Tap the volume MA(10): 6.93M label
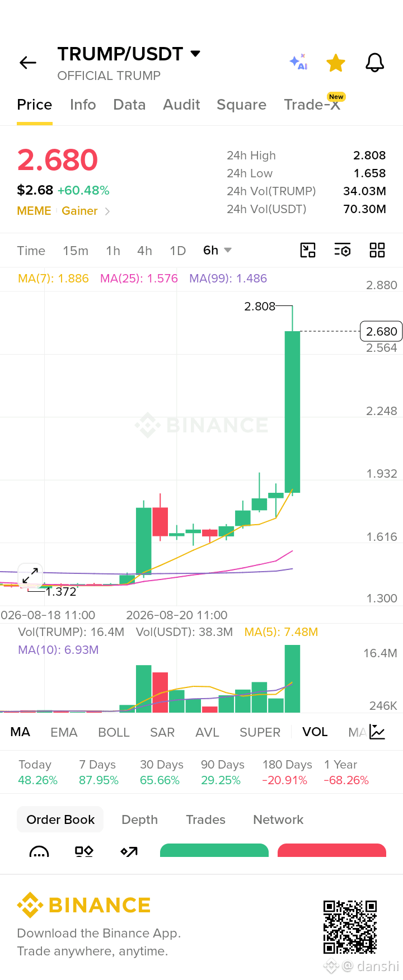This screenshot has width=403, height=980. click(58, 650)
